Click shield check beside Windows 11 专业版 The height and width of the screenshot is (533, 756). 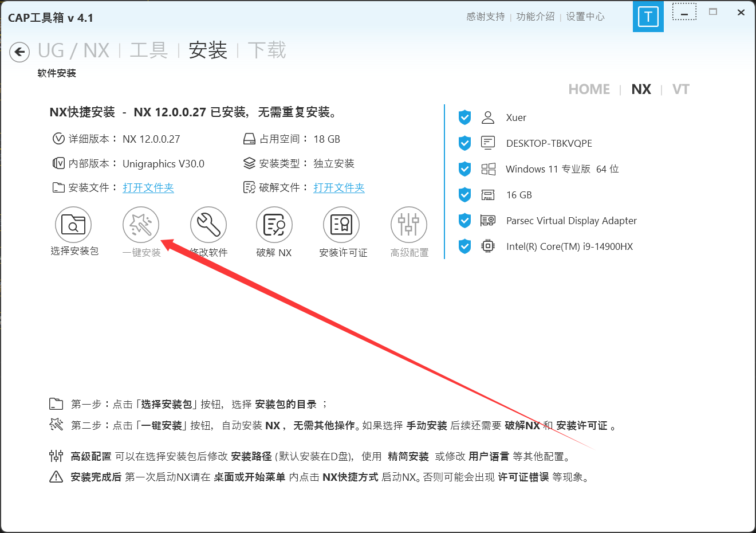tap(464, 169)
